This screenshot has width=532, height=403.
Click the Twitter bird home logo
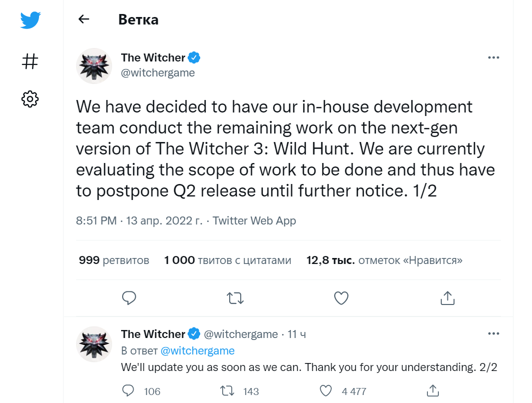[30, 20]
